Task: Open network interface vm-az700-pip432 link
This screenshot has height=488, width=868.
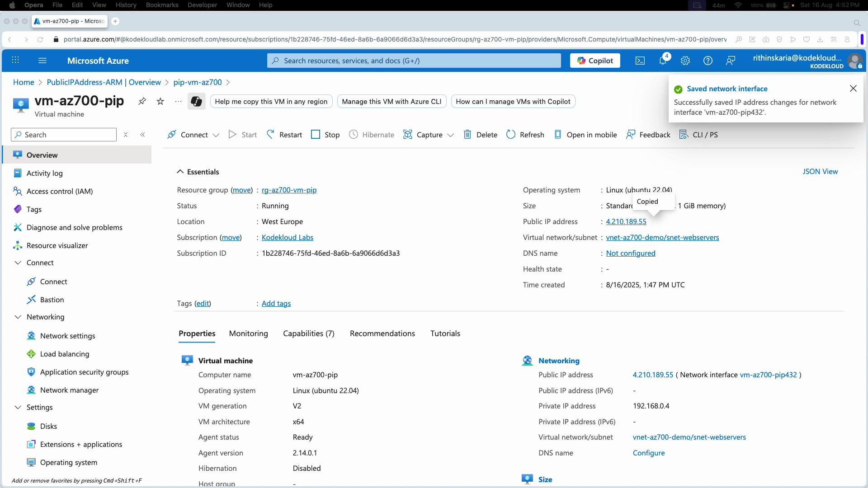Action: click(x=768, y=375)
